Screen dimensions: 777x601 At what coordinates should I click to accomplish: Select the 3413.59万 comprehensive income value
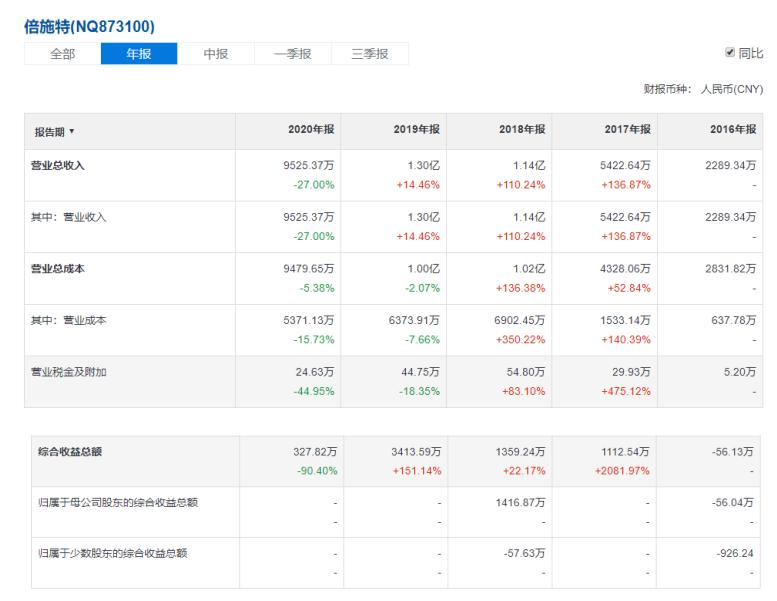click(416, 451)
